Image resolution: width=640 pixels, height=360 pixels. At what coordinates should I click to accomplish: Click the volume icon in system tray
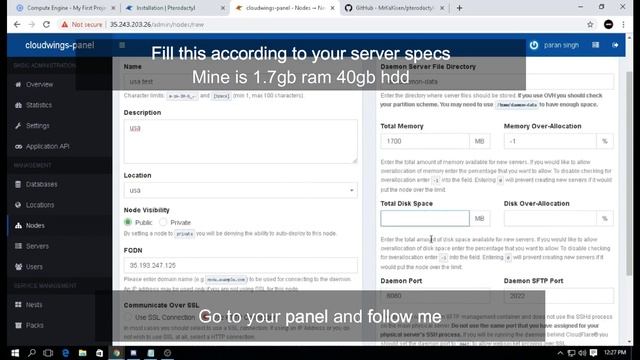point(582,353)
